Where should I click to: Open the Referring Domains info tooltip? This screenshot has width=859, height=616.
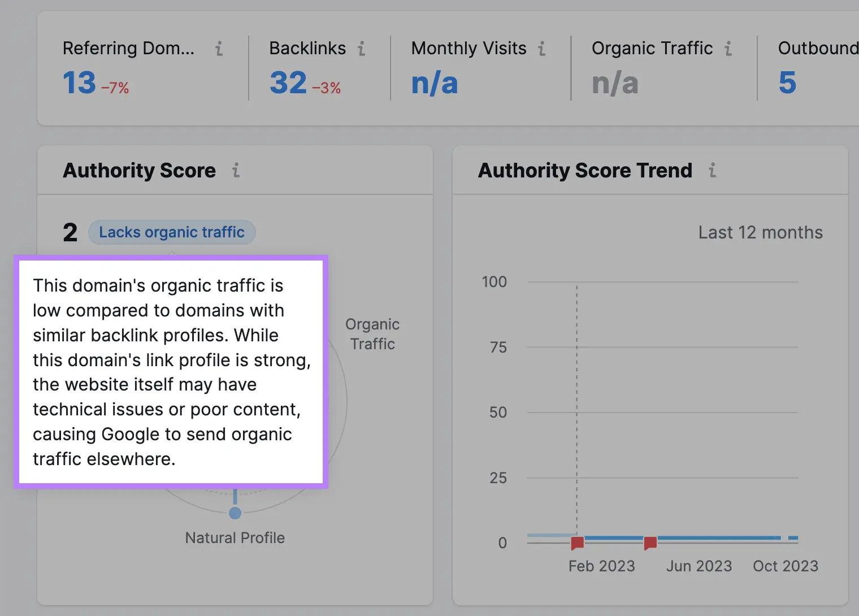tap(220, 49)
